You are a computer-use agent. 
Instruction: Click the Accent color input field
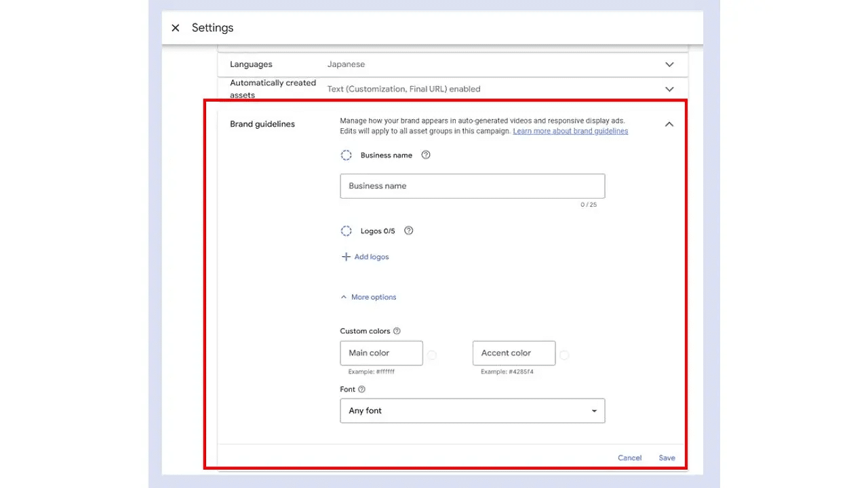(x=513, y=353)
